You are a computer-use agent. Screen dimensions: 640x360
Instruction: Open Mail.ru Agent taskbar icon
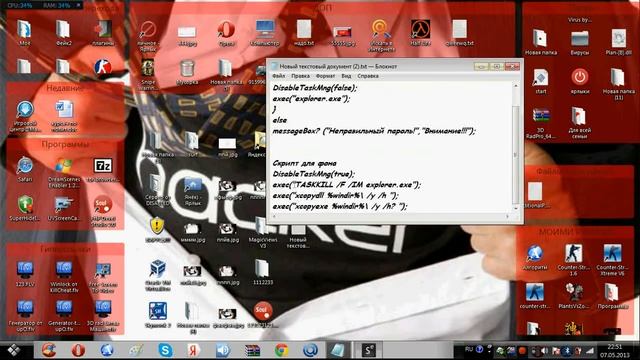coord(310,350)
